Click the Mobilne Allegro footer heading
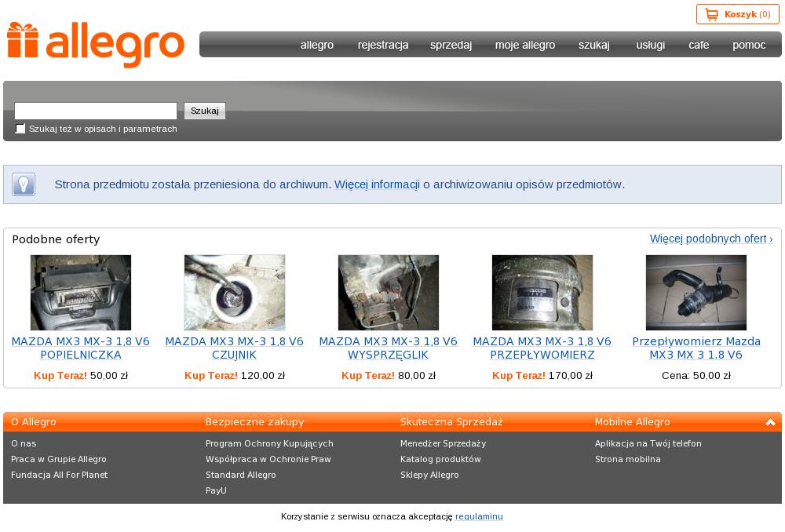The width and height of the screenshot is (785, 532). pos(632,422)
